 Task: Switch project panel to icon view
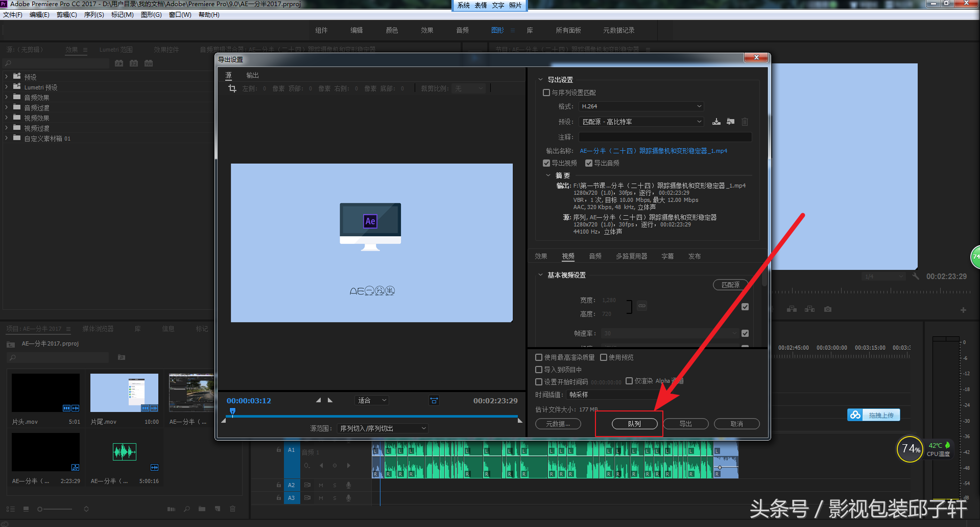(x=26, y=509)
